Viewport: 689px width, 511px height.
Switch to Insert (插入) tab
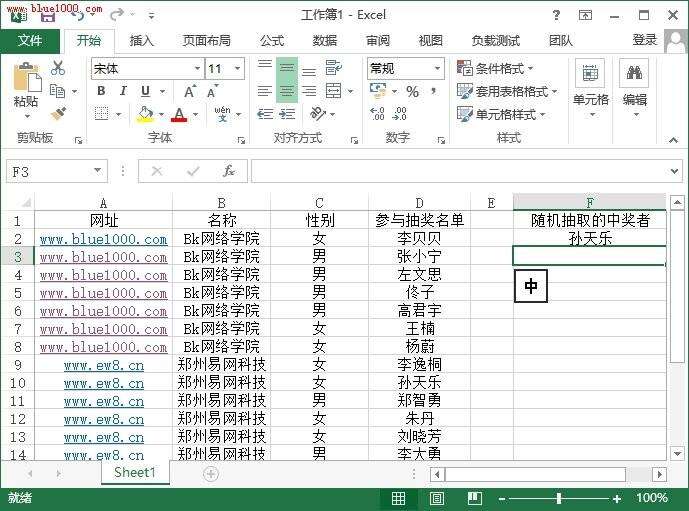pyautogui.click(x=141, y=41)
